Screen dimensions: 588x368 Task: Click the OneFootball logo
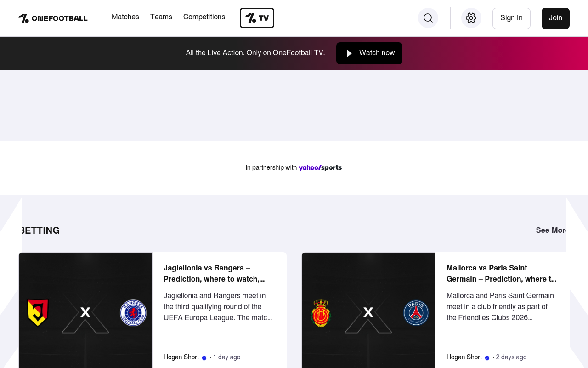(53, 18)
